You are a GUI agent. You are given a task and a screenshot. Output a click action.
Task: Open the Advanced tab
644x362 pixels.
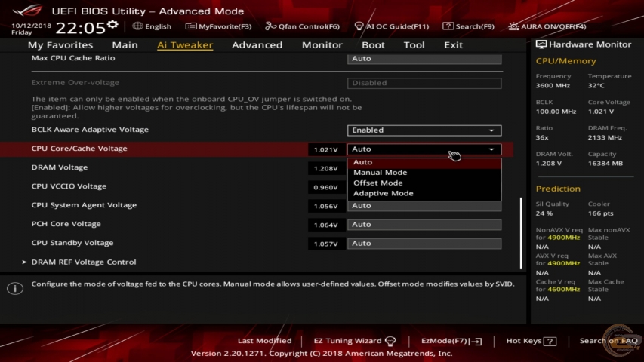click(x=257, y=44)
